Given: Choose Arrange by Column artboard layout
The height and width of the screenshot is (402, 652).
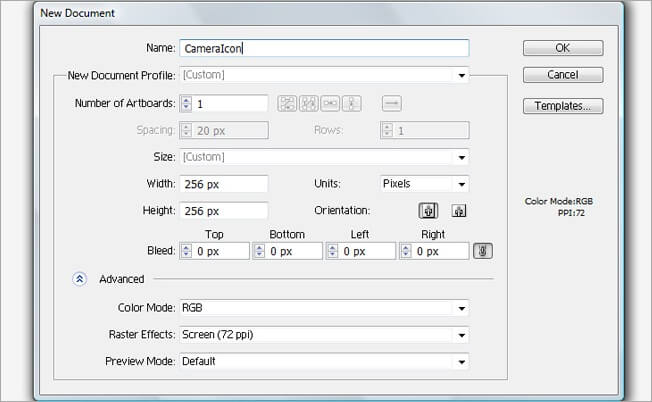Looking at the screenshot, I should pyautogui.click(x=354, y=103).
